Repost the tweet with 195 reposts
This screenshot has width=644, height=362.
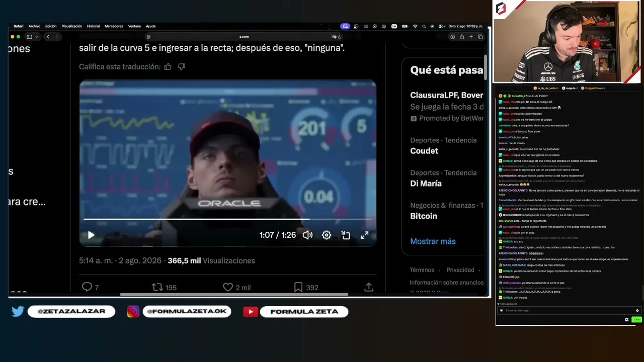click(x=164, y=287)
